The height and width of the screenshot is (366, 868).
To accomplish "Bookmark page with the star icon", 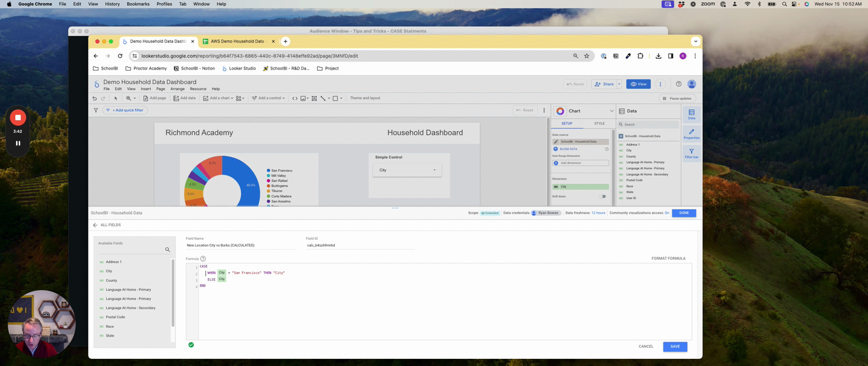I will [x=586, y=56].
